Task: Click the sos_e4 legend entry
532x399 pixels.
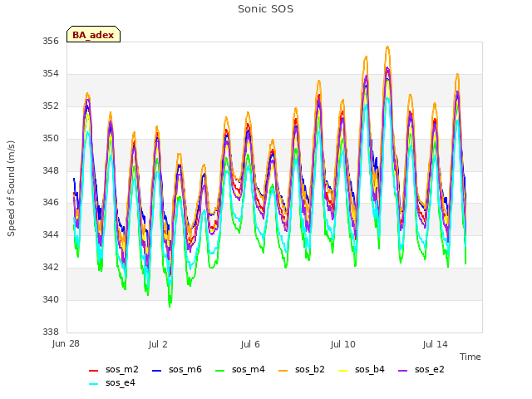Action: 112,382
